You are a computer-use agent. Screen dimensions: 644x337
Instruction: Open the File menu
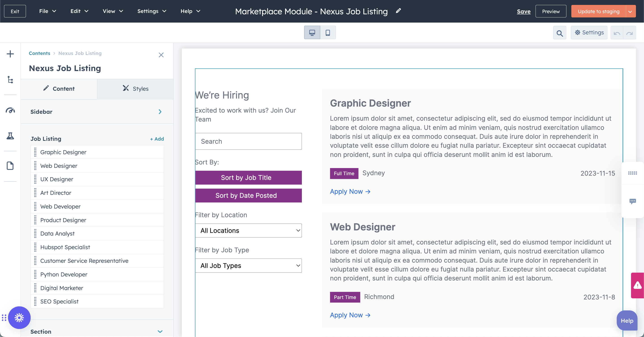click(47, 11)
